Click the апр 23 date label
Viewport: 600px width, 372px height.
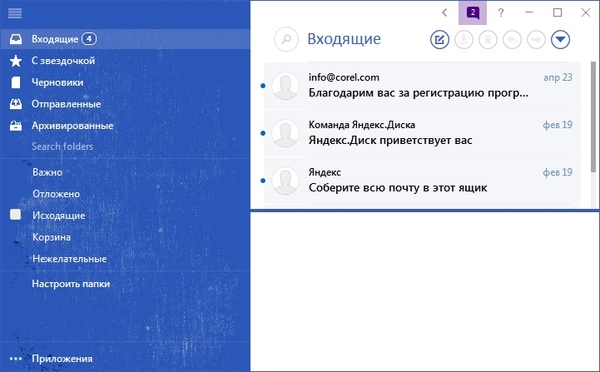click(558, 77)
